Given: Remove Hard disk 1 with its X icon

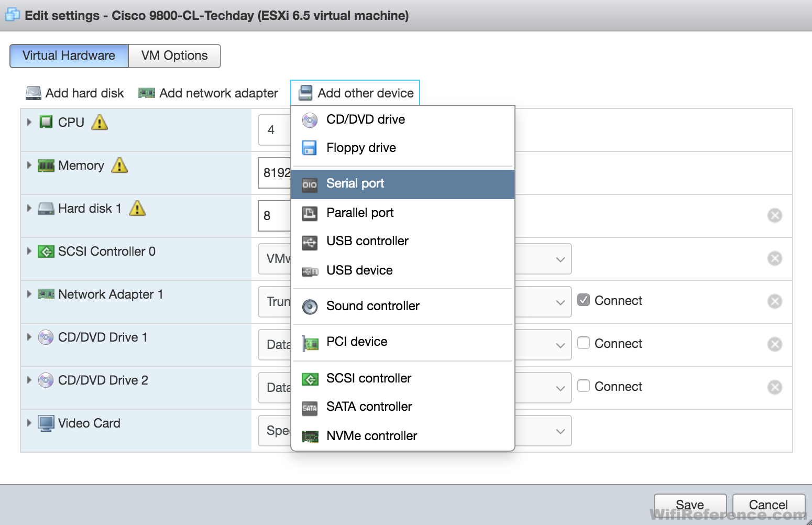Looking at the screenshot, I should [775, 215].
